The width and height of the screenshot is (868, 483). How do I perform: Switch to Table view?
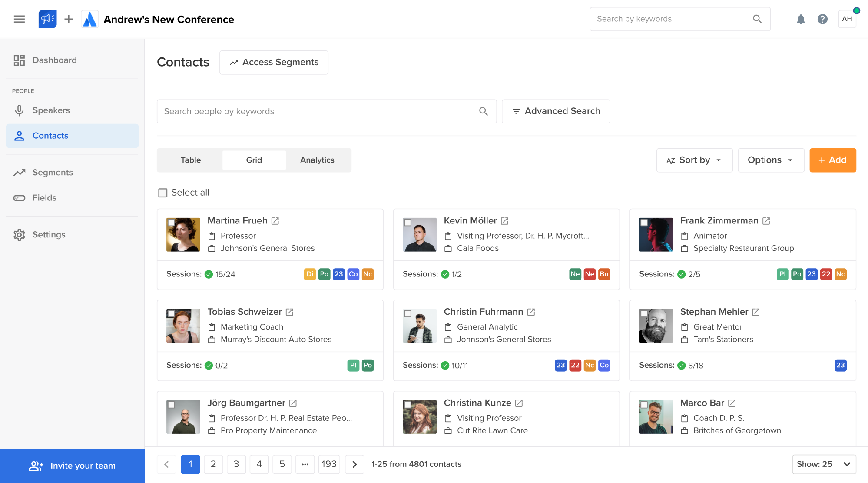pyautogui.click(x=190, y=160)
